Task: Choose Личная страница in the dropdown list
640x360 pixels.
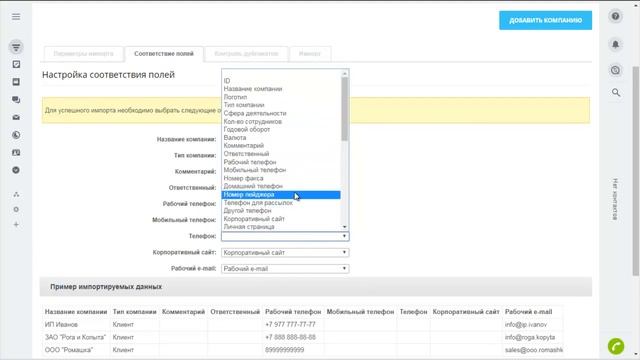Action: [281, 227]
